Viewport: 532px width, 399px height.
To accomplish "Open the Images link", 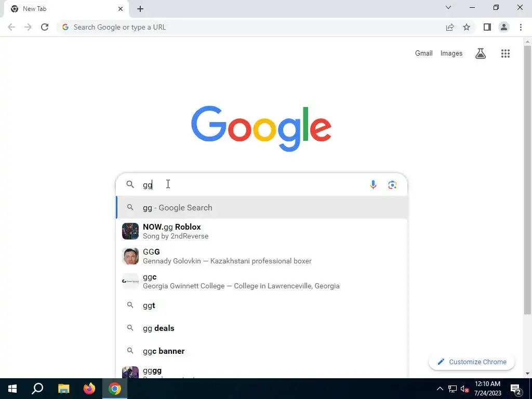I will pos(451,54).
